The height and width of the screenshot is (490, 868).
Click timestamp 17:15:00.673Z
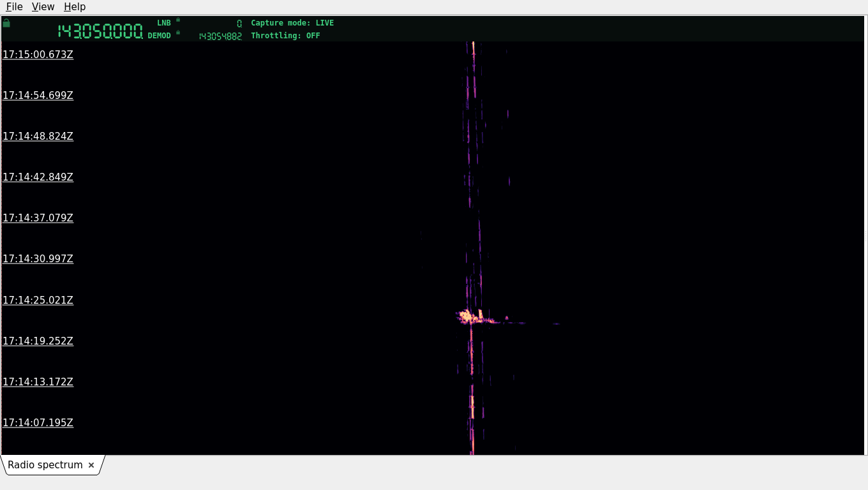pos(38,55)
